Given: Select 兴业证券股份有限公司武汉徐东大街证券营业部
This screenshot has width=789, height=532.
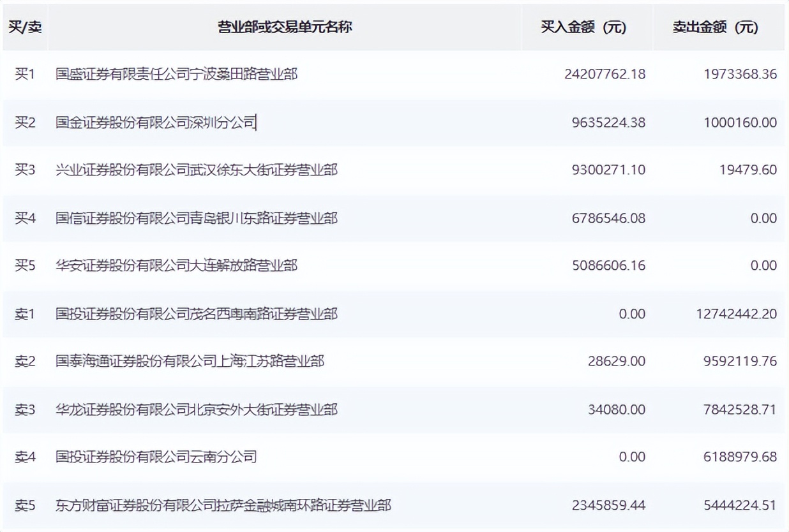Looking at the screenshot, I should pos(197,170).
